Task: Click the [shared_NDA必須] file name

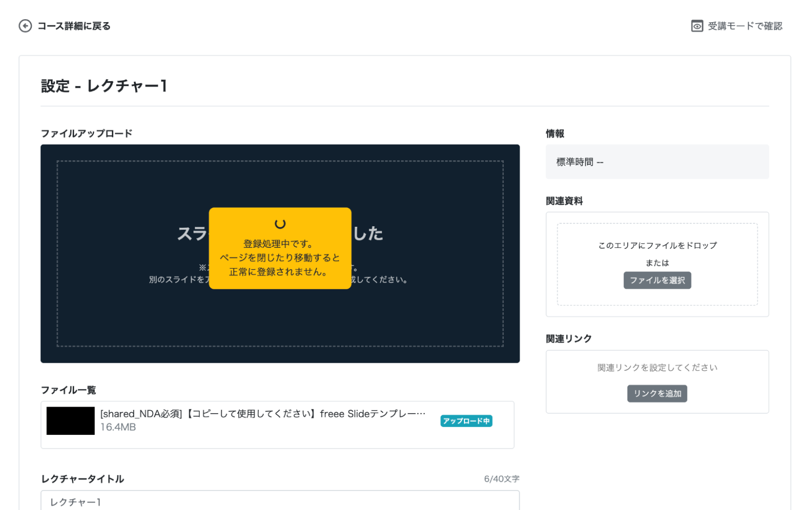Action: (x=263, y=414)
